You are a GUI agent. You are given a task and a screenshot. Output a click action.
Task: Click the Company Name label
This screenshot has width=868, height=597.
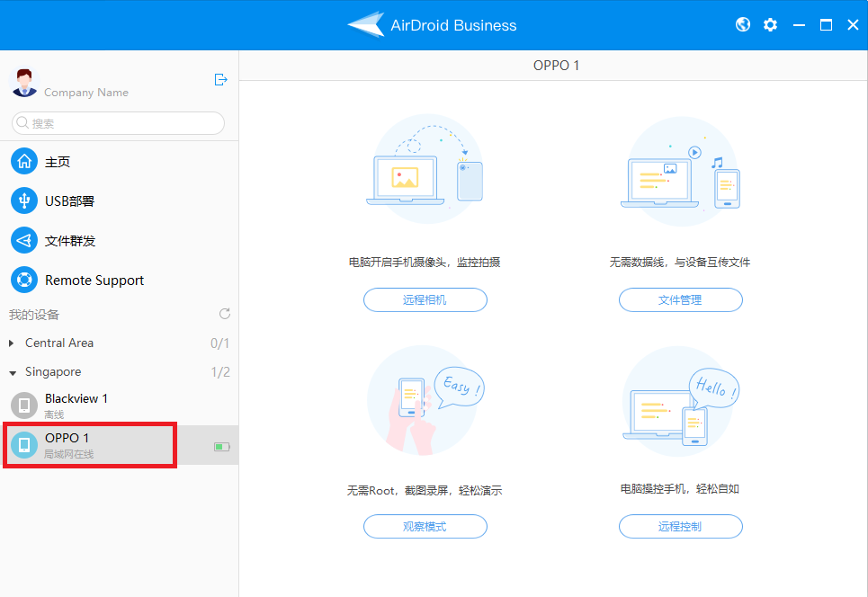tap(86, 93)
